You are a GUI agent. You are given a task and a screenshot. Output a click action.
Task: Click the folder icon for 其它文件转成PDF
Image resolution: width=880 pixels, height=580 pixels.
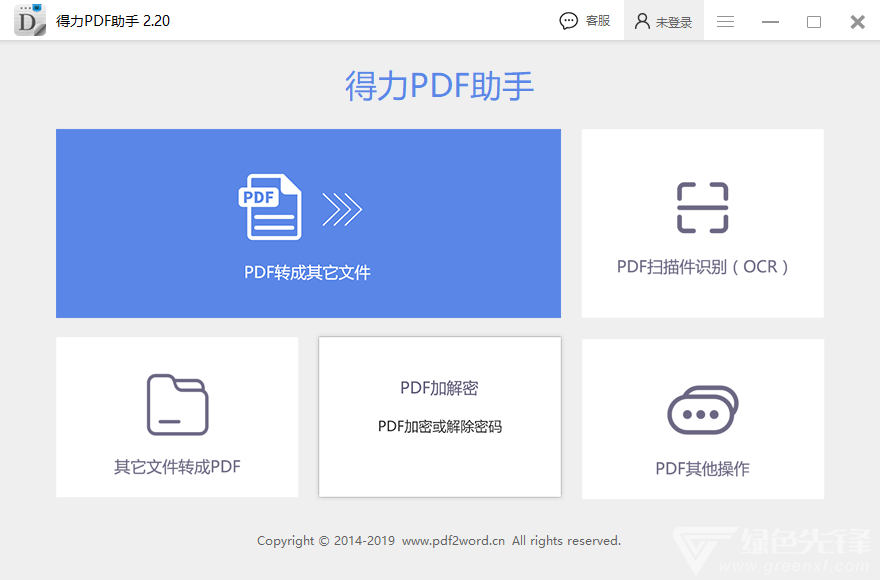point(177,405)
